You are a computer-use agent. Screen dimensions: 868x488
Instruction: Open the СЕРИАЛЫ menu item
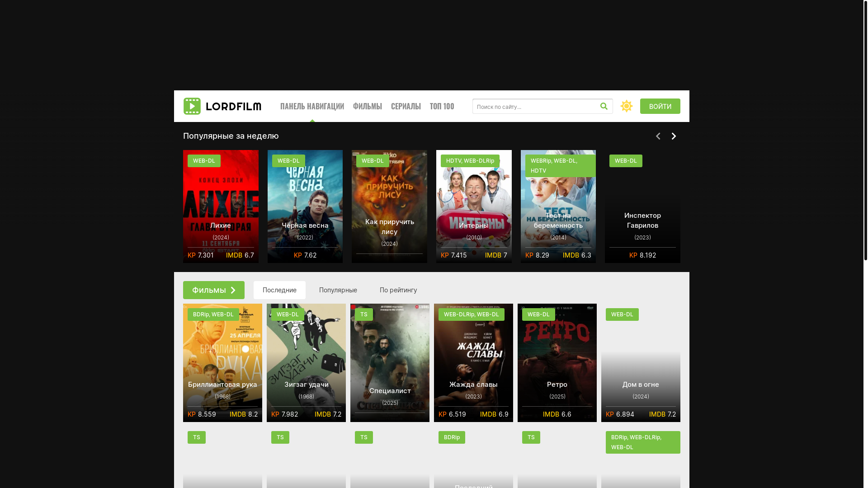406,106
